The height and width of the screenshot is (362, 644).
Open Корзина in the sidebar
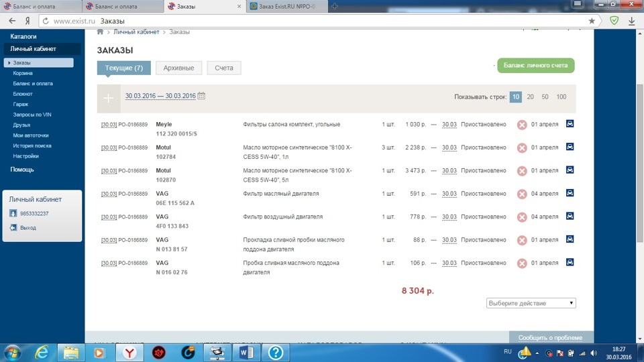(x=23, y=73)
